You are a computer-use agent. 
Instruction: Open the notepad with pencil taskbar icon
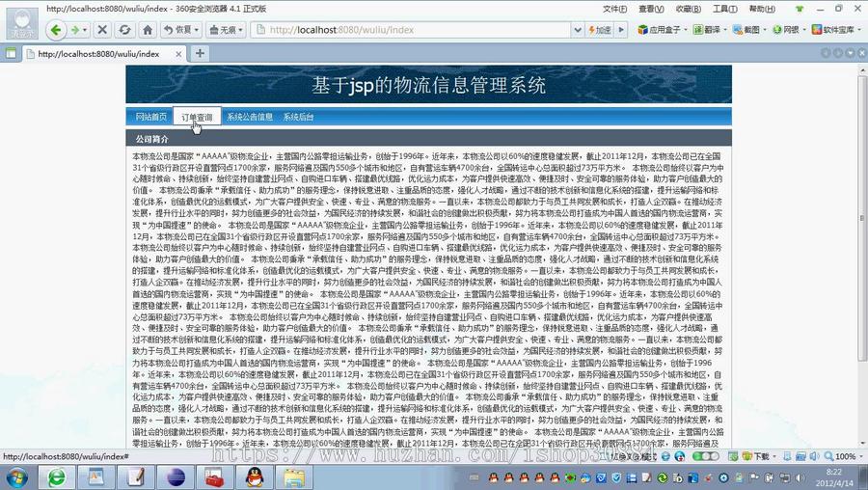pyautogui.click(x=136, y=477)
